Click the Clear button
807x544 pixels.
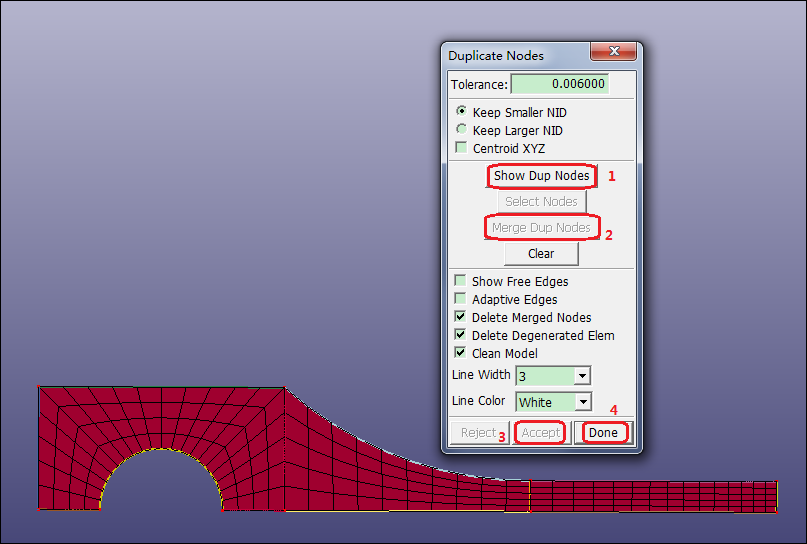click(541, 254)
